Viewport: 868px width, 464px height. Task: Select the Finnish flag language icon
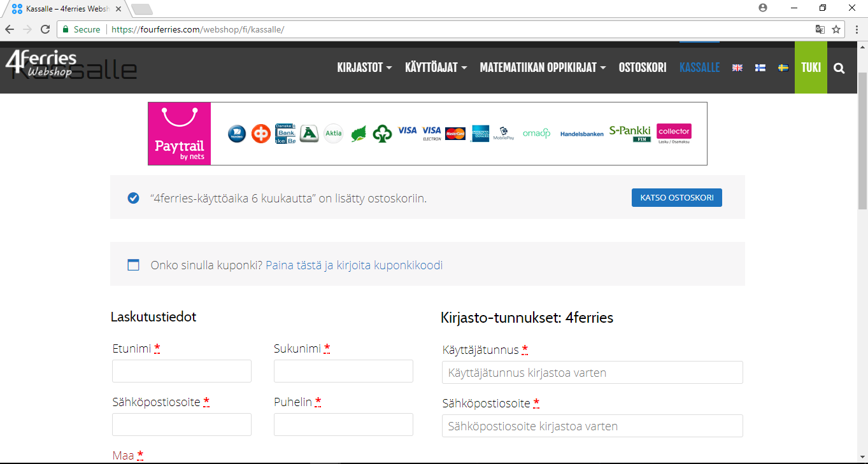coord(760,68)
